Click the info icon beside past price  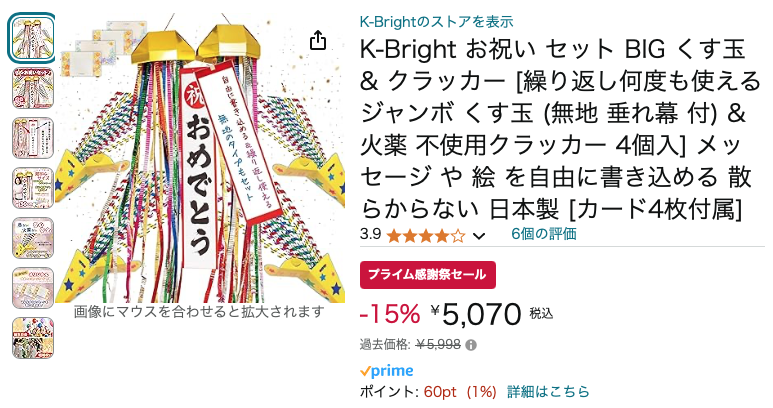[x=471, y=345]
